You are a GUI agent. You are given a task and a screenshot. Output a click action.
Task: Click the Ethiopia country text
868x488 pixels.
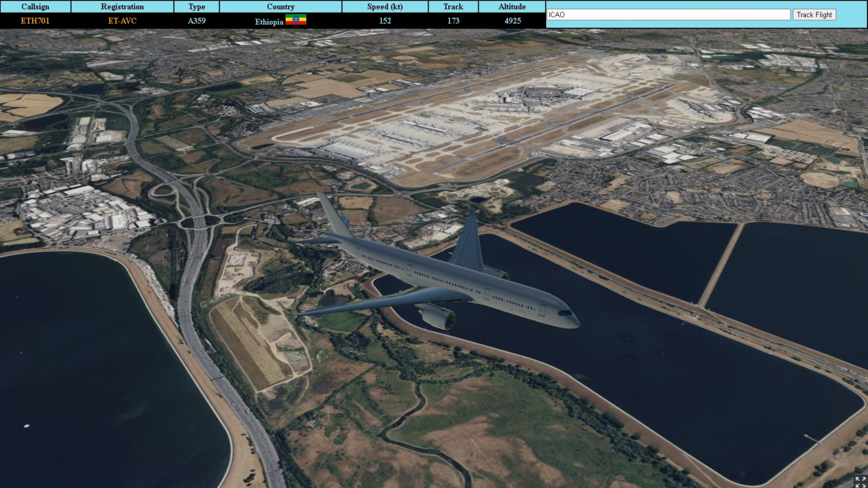269,22
